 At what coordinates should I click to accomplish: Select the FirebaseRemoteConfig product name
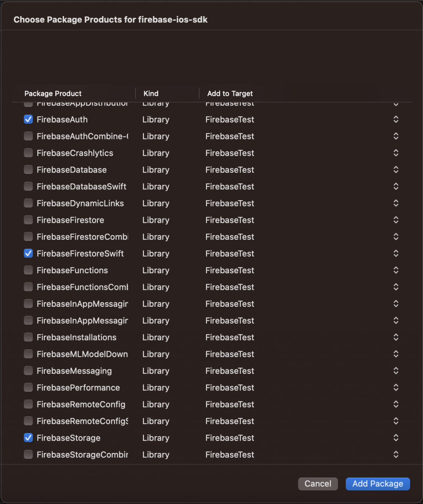(x=81, y=404)
